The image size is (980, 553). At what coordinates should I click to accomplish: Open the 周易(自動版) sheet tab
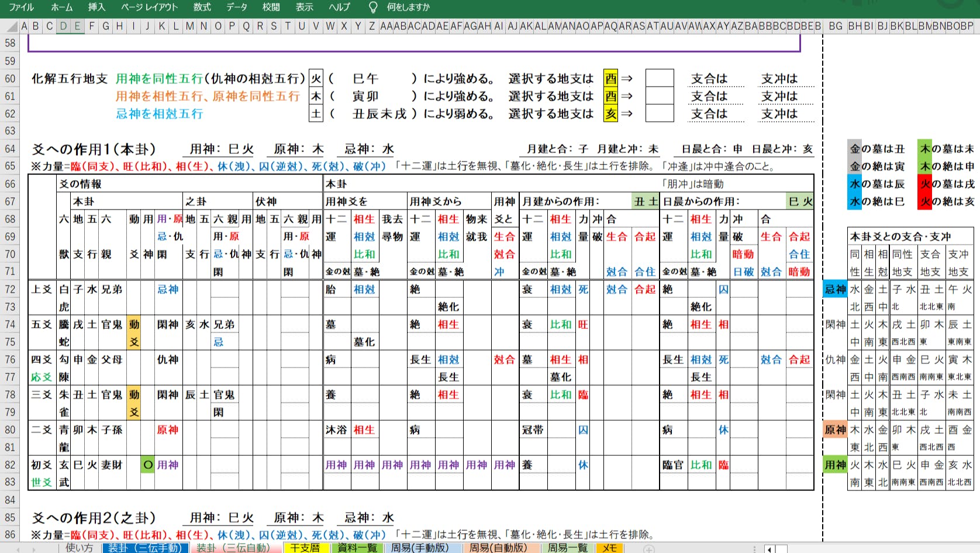498,548
